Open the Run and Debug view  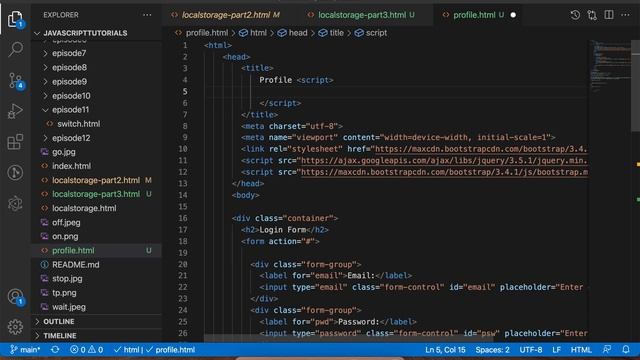[15, 111]
